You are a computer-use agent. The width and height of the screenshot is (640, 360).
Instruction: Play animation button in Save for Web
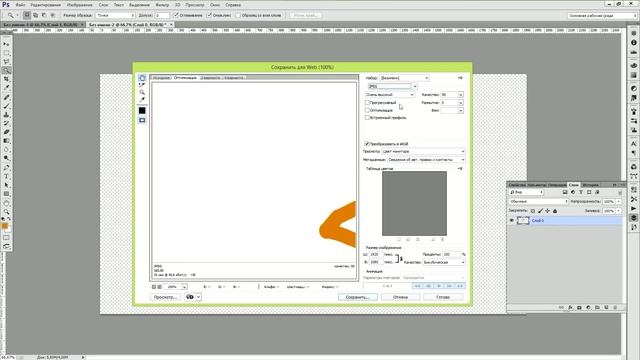pyautogui.click(x=439, y=286)
